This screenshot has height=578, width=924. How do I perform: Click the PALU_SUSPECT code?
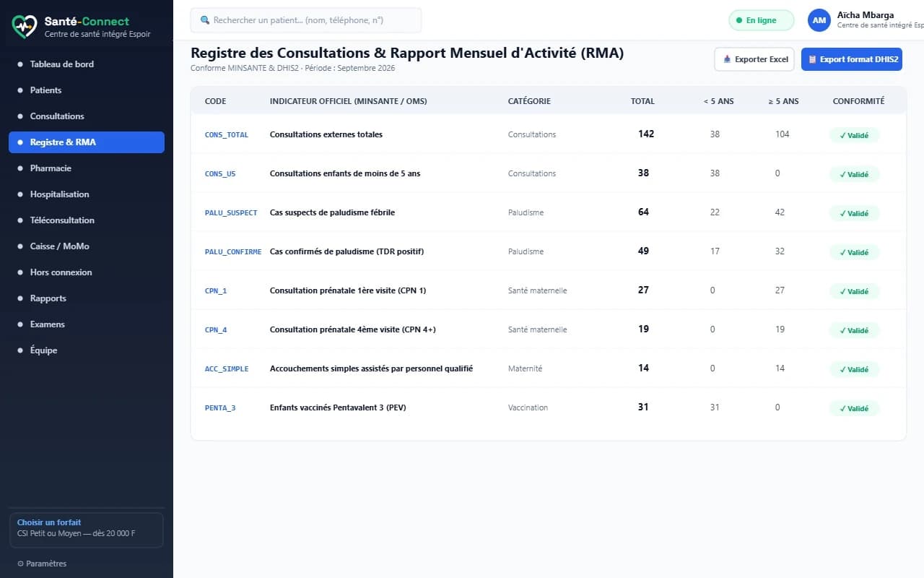point(231,213)
